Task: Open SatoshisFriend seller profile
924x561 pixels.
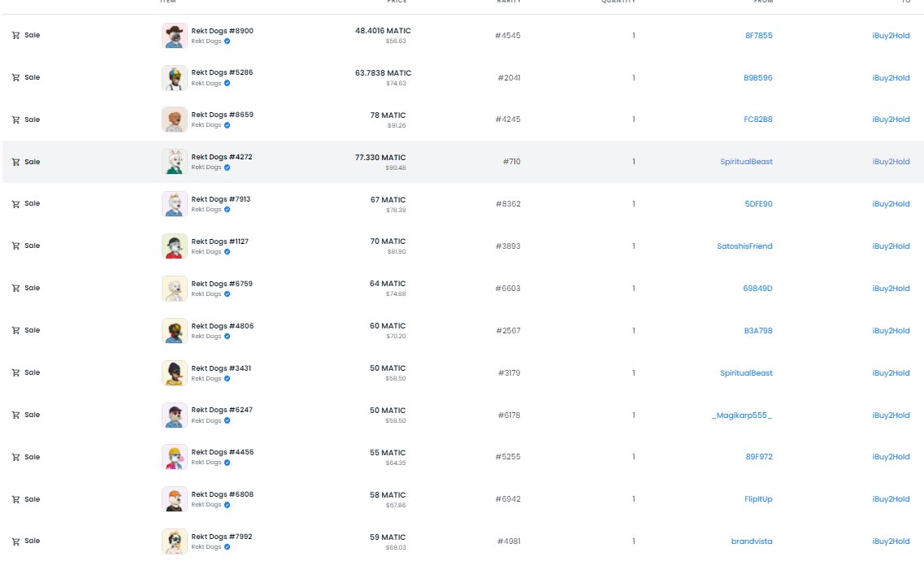Action: (744, 246)
